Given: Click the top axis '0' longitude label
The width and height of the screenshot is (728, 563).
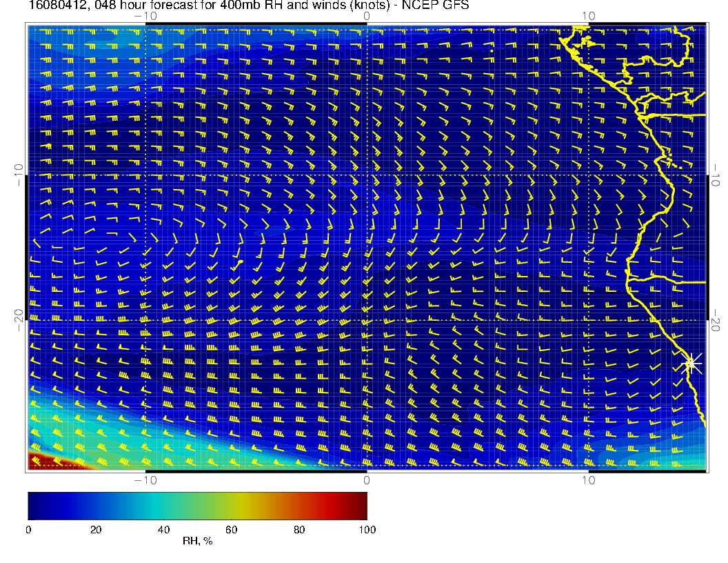Looking at the screenshot, I should click(367, 16).
